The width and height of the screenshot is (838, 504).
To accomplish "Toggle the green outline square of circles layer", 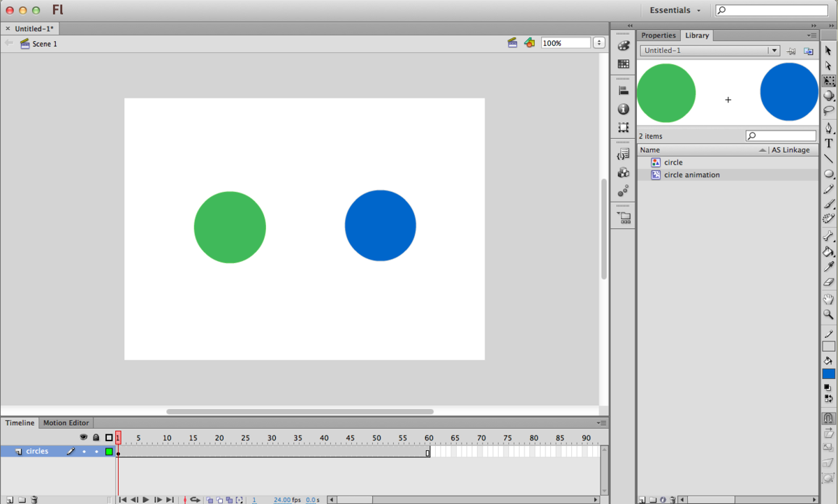I will (109, 452).
